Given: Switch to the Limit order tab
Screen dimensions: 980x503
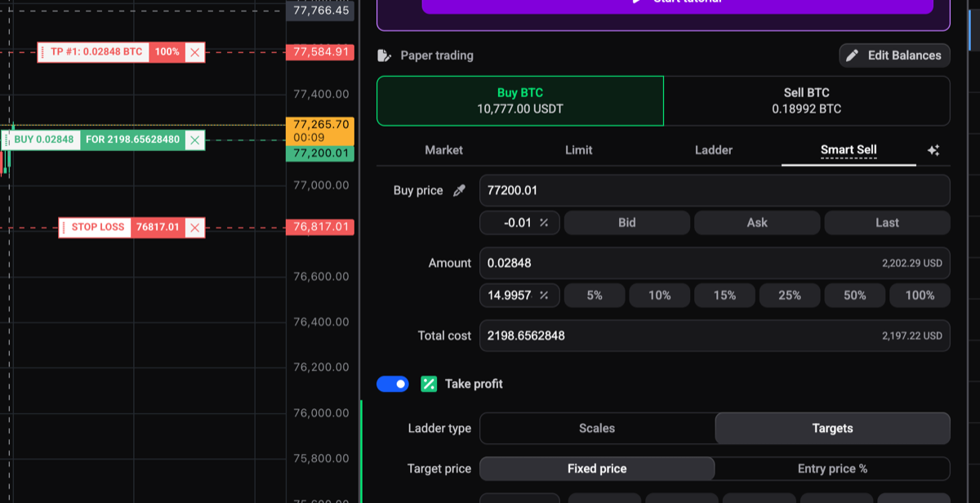Looking at the screenshot, I should click(579, 150).
